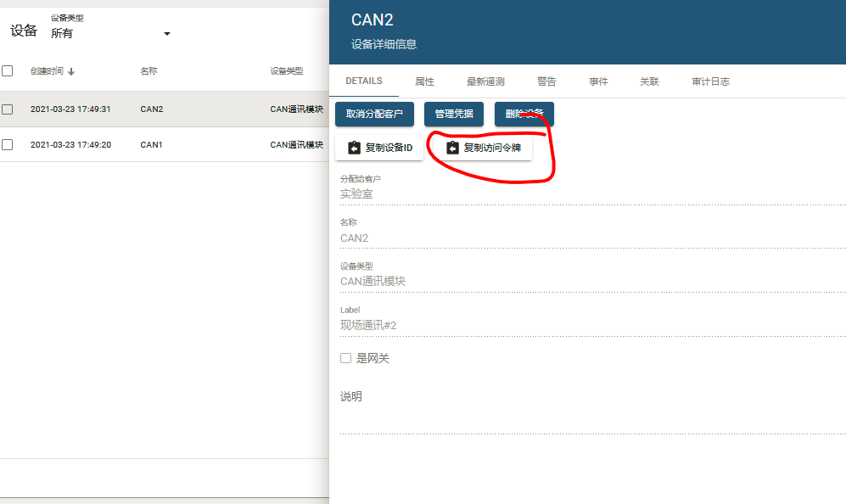Image resolution: width=846 pixels, height=504 pixels.
Task: Open the 最新遥测 tab
Action: click(x=485, y=81)
